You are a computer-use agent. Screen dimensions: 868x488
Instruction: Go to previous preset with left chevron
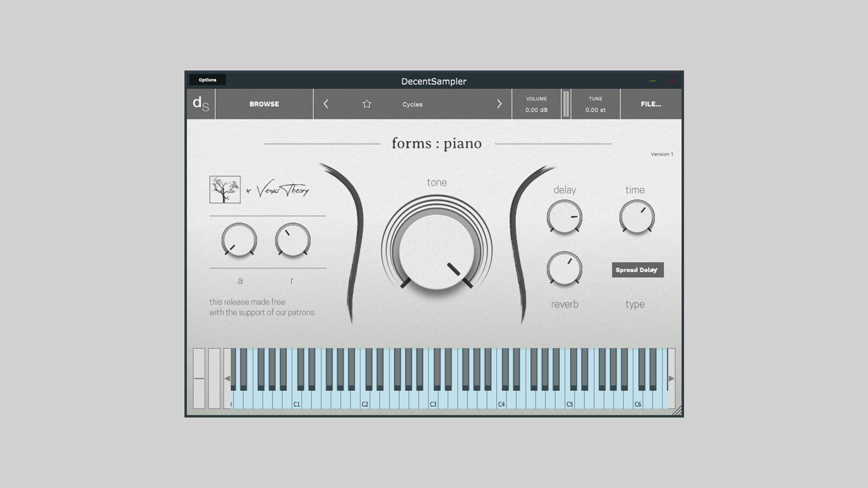click(325, 104)
